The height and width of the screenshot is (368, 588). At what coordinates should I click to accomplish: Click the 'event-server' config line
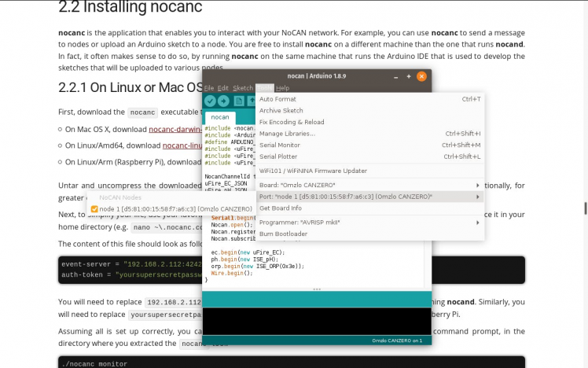pos(131,264)
